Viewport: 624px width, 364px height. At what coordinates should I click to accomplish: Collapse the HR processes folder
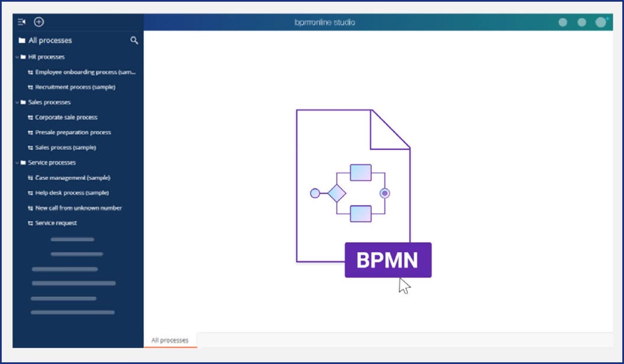[x=17, y=57]
